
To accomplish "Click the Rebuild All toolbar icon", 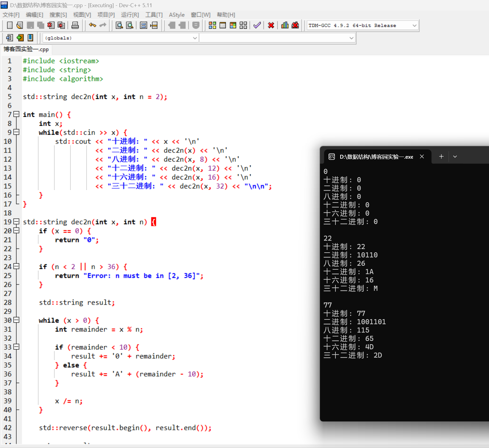I will 243,25.
